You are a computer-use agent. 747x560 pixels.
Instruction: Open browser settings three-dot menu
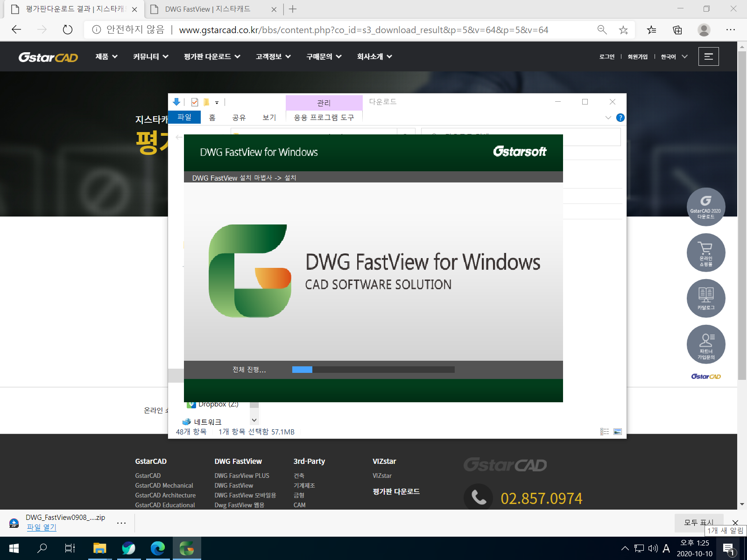(x=731, y=30)
